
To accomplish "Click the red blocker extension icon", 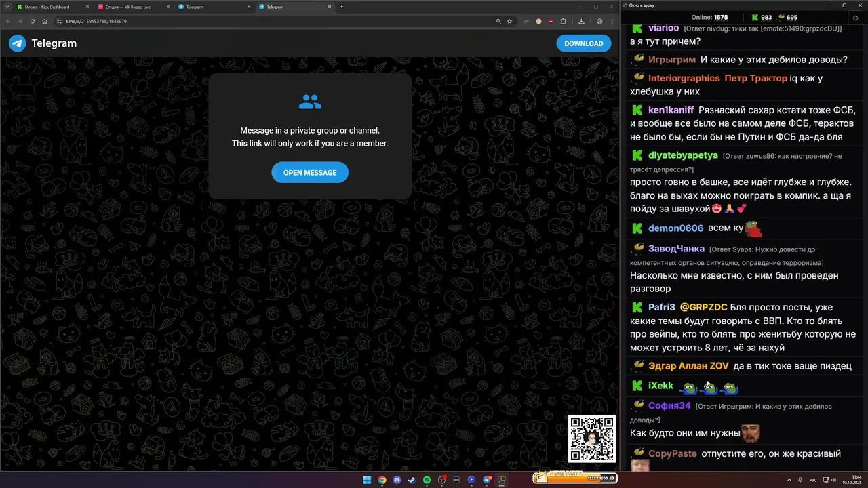I will point(551,21).
